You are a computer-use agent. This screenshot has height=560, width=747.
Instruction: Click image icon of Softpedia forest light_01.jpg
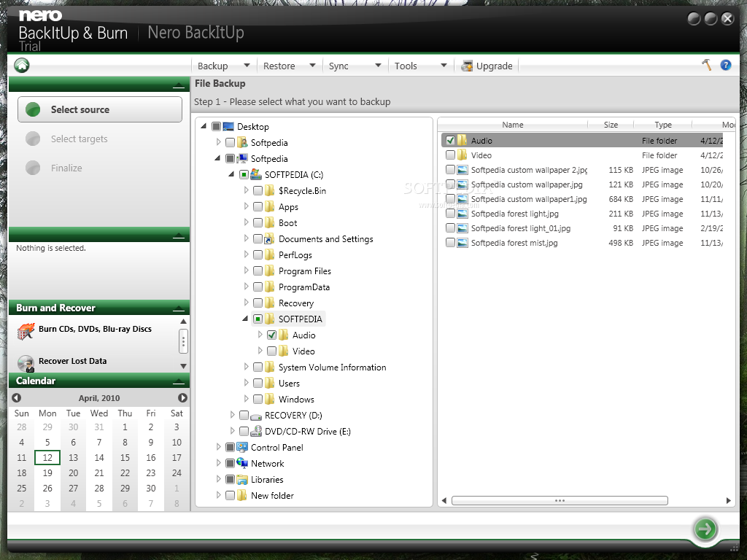click(x=462, y=228)
